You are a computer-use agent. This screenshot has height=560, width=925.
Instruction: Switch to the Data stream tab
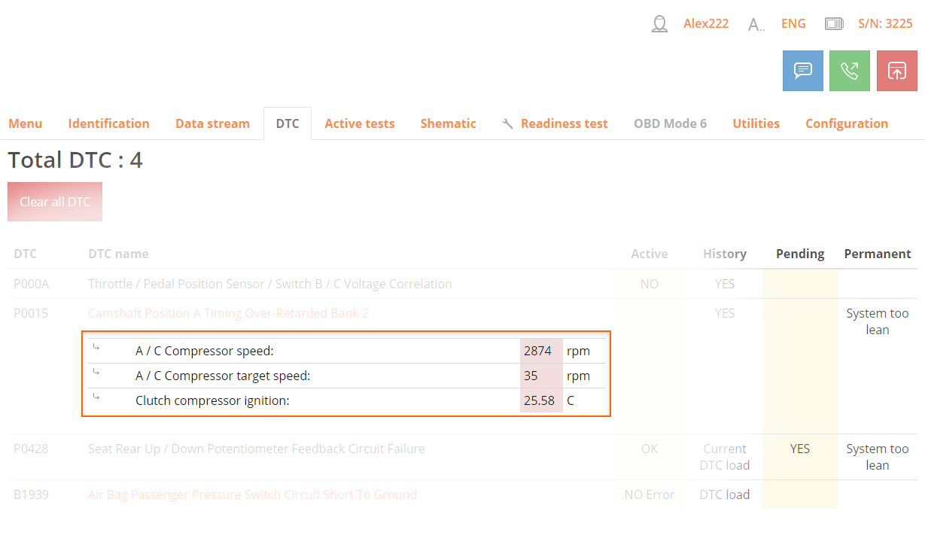(212, 123)
